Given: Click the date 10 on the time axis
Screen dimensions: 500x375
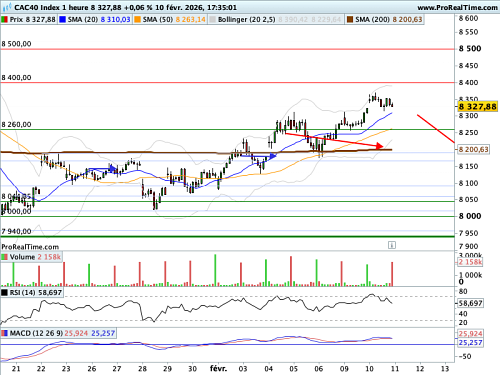Looking at the screenshot, I should point(369,369).
